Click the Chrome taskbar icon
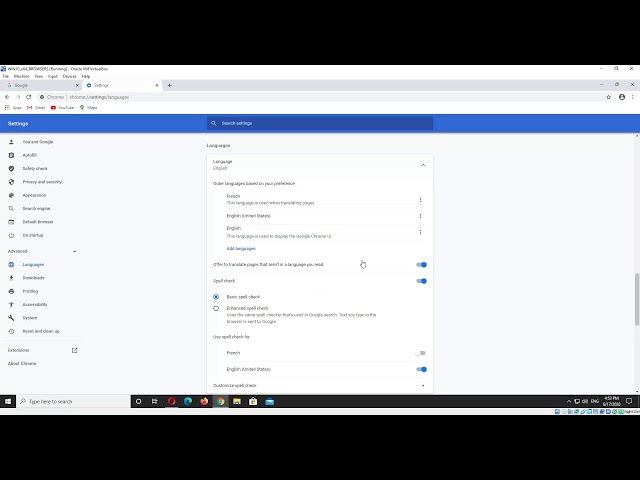The image size is (640, 480). pos(220,402)
